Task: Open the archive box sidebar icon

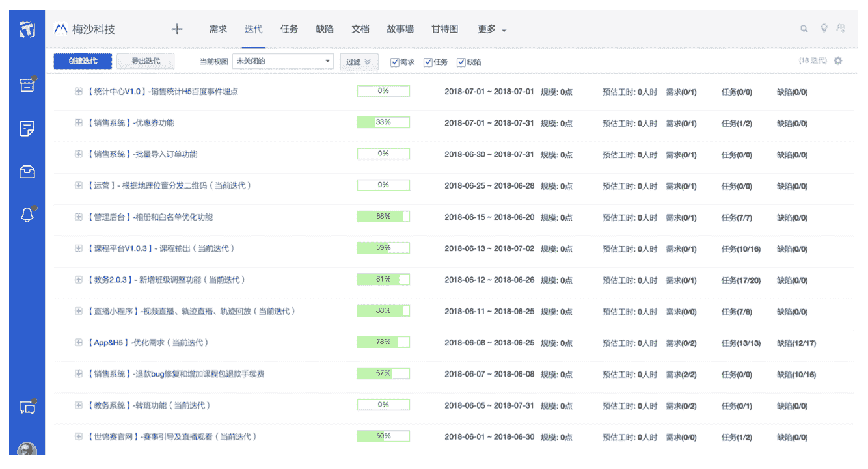Action: coord(27,85)
